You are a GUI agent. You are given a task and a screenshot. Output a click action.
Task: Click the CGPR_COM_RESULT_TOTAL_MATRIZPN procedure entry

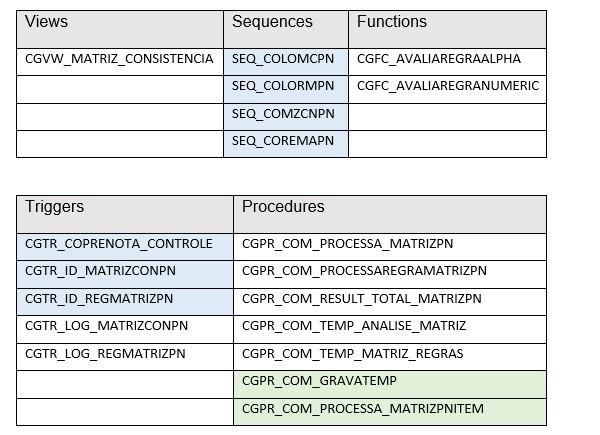click(362, 299)
